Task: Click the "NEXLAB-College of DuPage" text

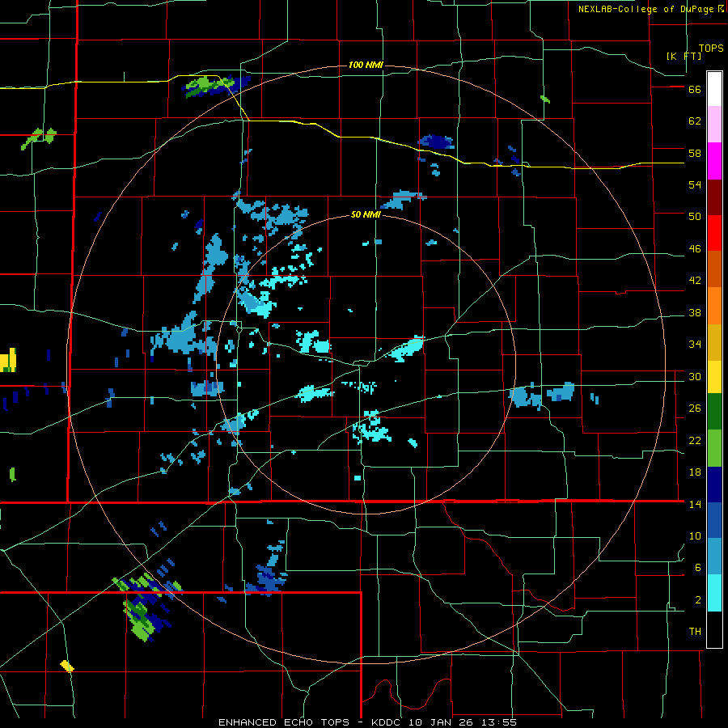Action: click(x=645, y=9)
